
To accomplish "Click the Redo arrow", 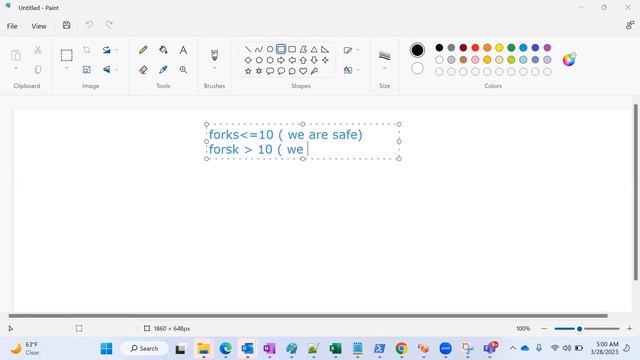I will click(x=109, y=25).
